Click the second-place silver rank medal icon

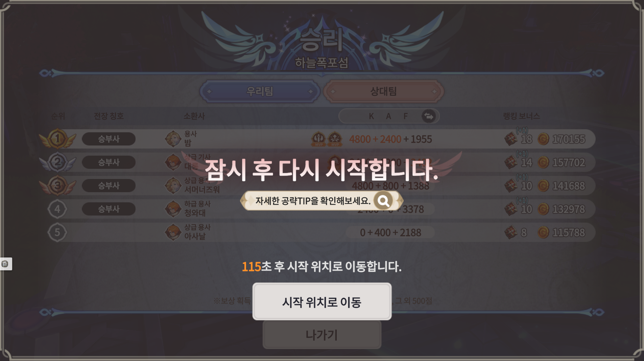(57, 162)
